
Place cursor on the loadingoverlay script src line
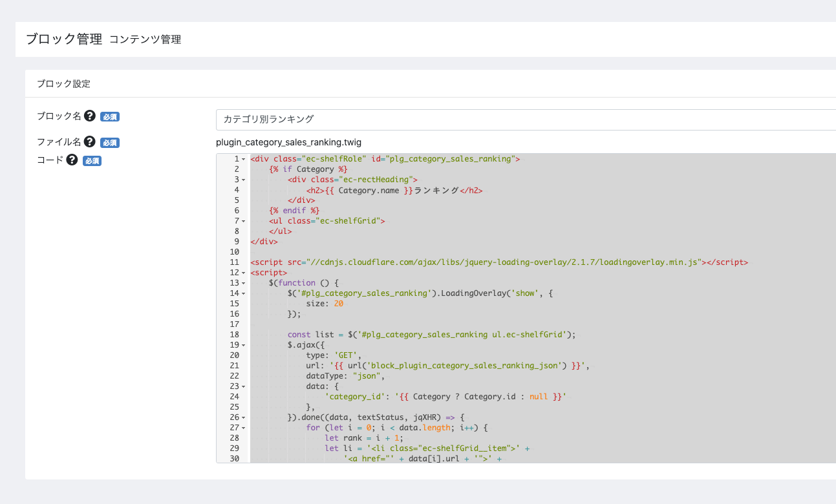click(x=498, y=262)
